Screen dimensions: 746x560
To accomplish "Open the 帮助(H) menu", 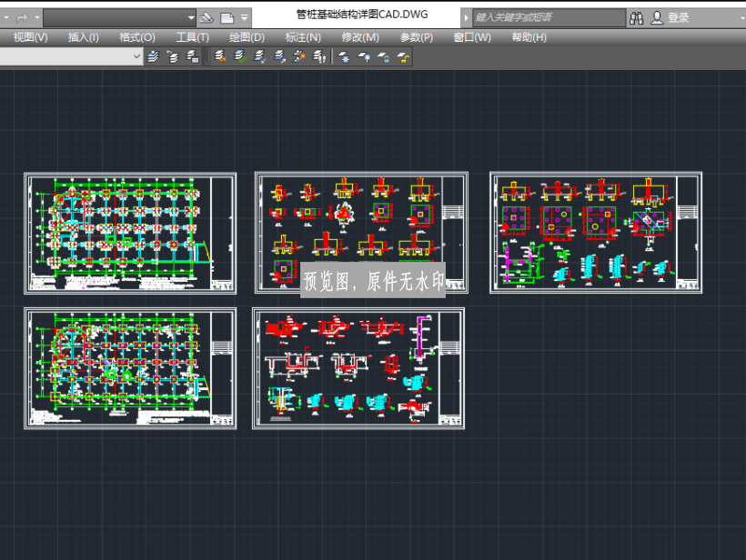I will tap(529, 37).
